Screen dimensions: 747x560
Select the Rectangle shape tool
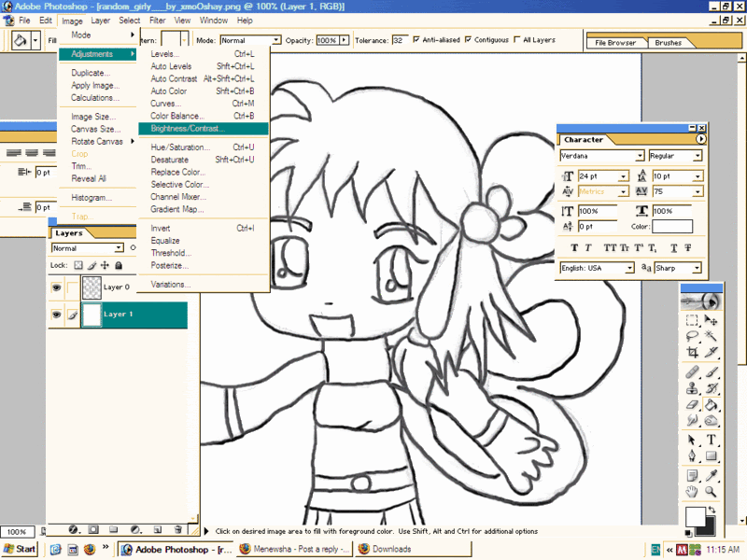[x=711, y=456]
